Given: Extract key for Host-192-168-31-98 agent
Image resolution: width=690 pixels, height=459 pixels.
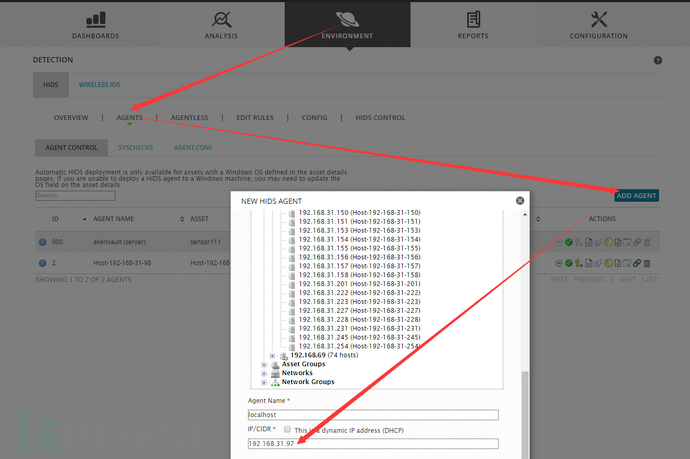Looking at the screenshot, I should [579, 263].
